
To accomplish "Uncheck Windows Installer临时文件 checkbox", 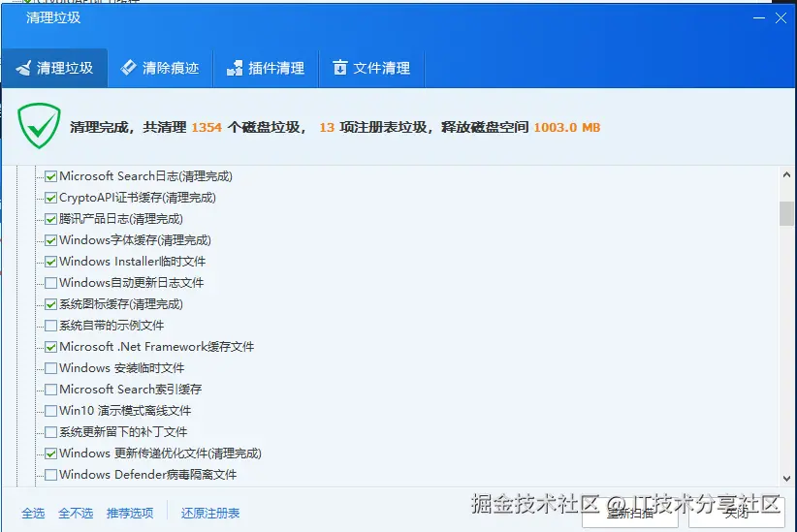I will [x=50, y=262].
